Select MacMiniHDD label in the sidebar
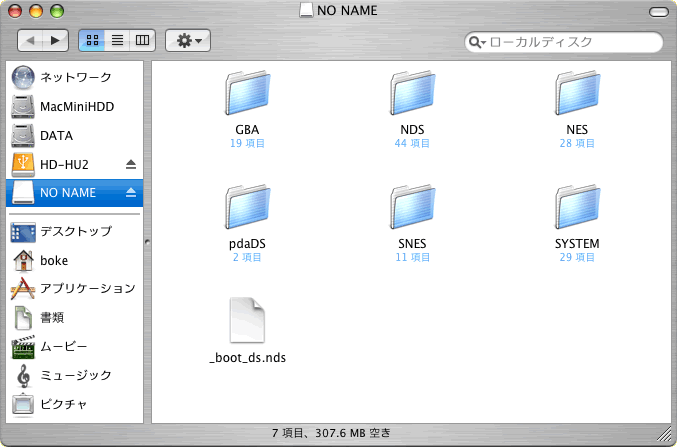Image resolution: width=677 pixels, height=447 pixels. click(x=77, y=107)
